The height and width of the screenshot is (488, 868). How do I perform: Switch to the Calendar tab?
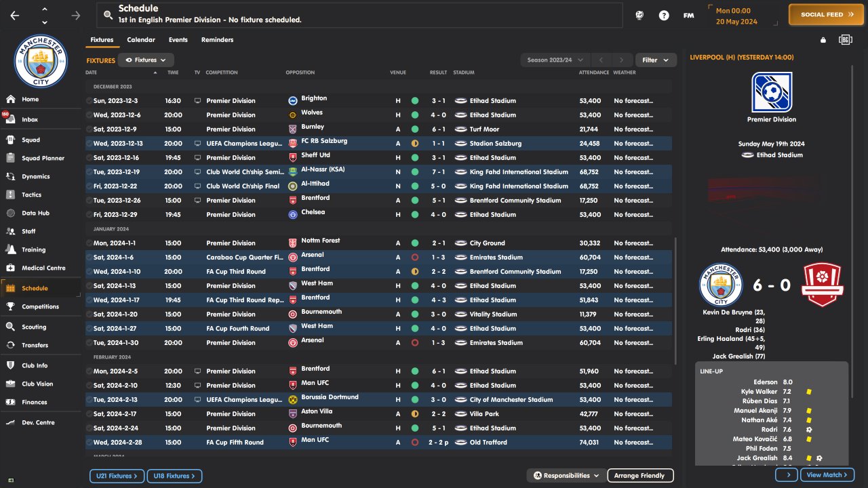click(x=141, y=40)
